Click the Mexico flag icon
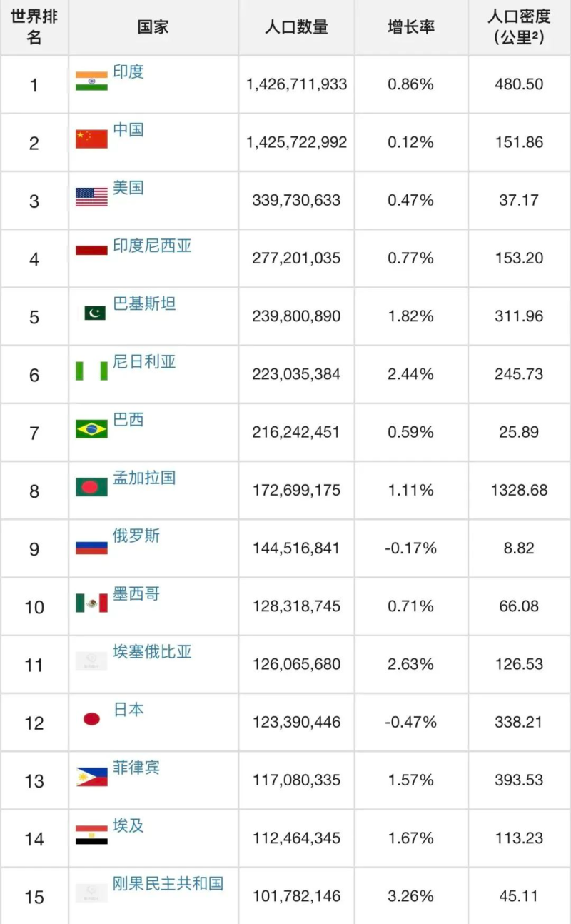Image resolution: width=571 pixels, height=924 pixels. (x=91, y=603)
